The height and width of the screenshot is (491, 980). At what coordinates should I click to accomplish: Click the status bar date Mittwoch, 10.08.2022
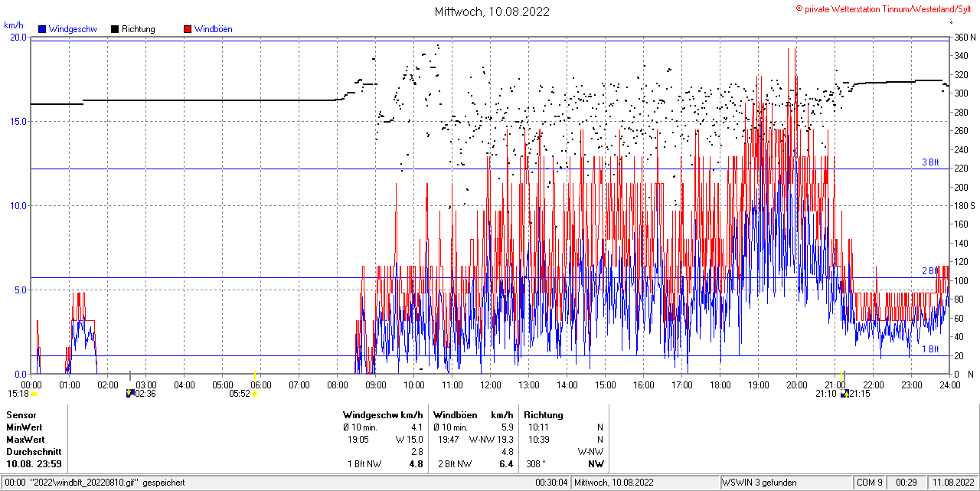(614, 483)
